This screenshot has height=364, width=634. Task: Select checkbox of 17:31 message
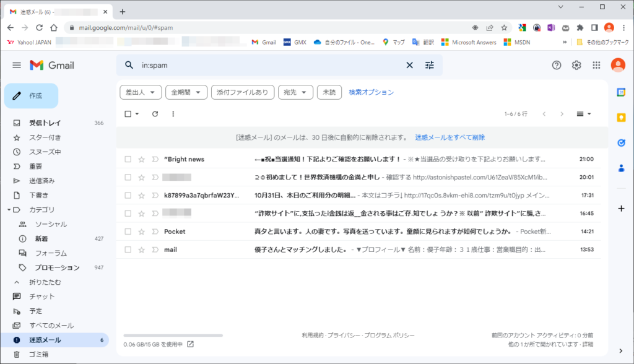[128, 196]
